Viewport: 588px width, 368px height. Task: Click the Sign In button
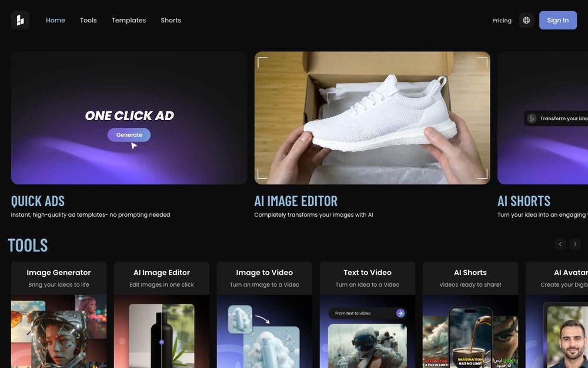click(x=557, y=20)
